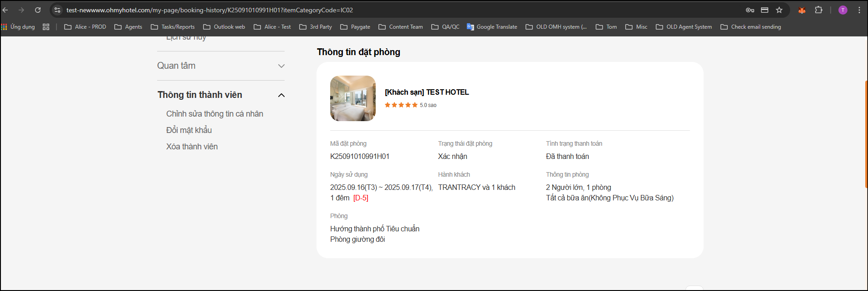Click the Xóa thành viên link
868x291 pixels.
click(x=192, y=147)
